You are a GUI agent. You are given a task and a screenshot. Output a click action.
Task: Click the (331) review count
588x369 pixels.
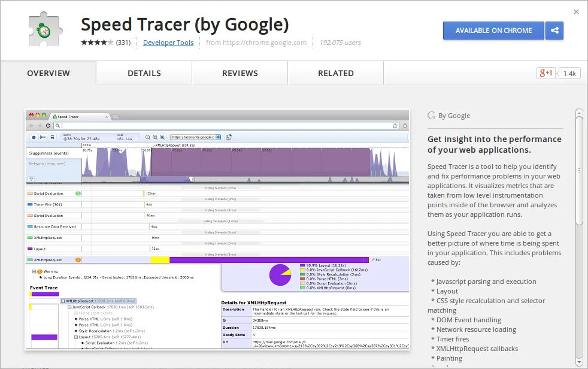point(123,43)
